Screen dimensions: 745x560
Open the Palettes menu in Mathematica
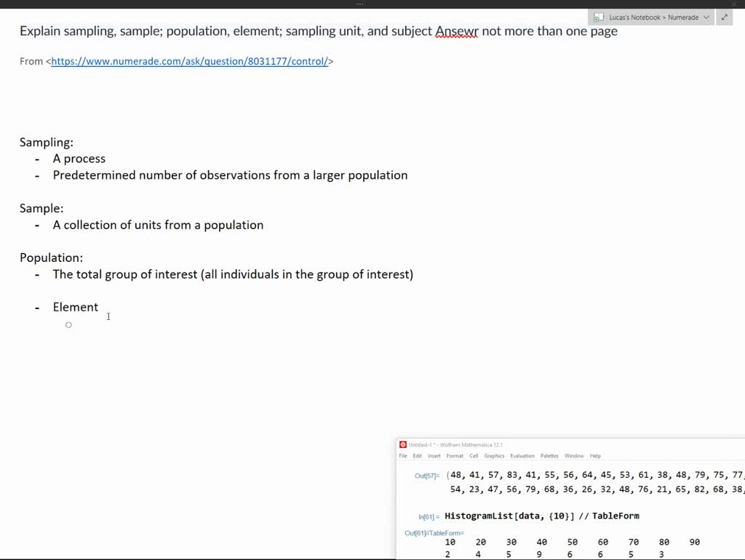[x=549, y=455]
